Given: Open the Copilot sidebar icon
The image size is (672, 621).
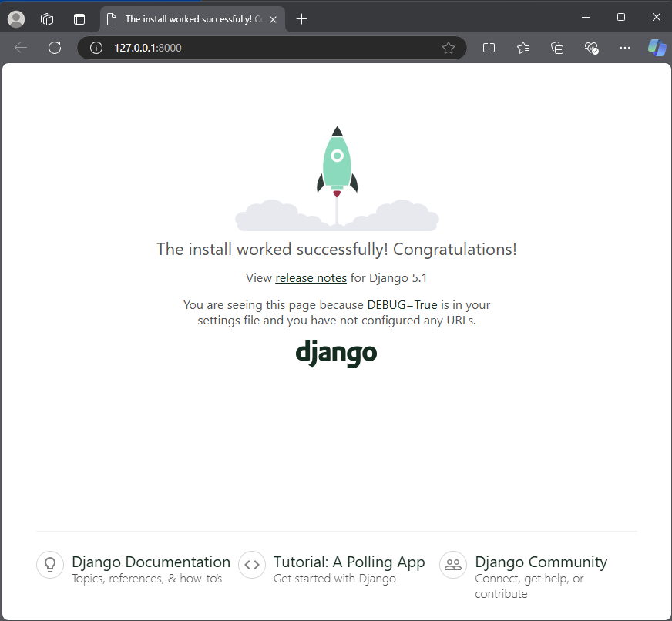Looking at the screenshot, I should [x=657, y=48].
